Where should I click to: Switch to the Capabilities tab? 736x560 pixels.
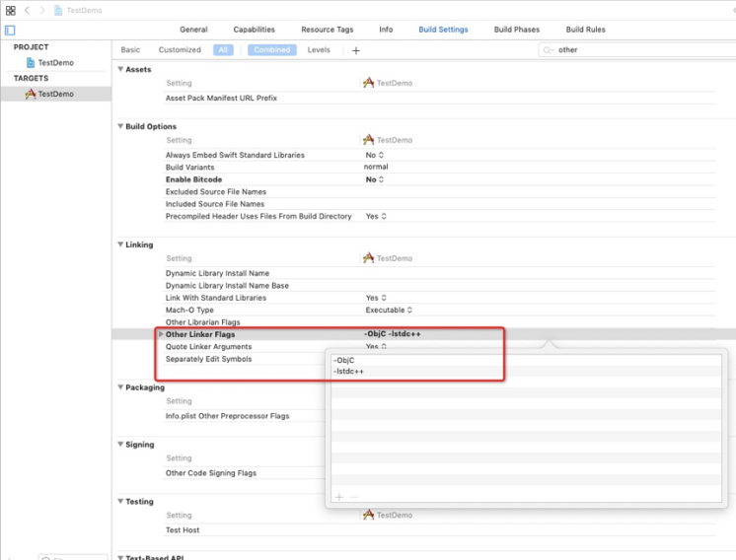[x=254, y=30]
